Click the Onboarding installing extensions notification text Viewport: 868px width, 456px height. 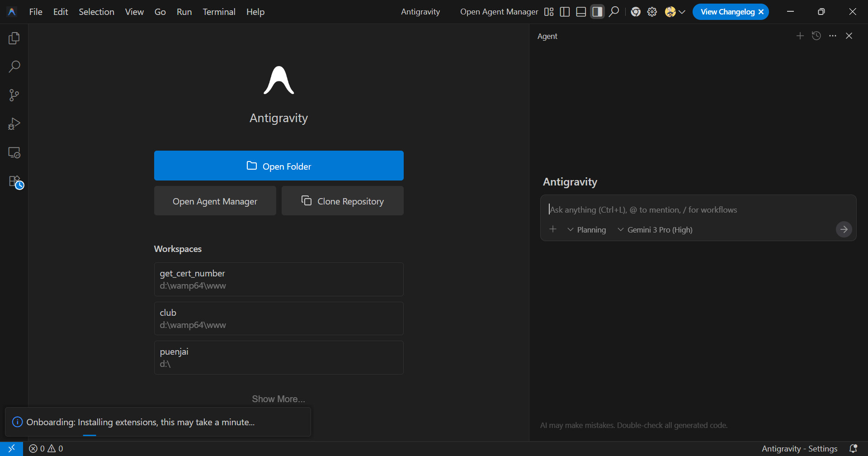(141, 422)
